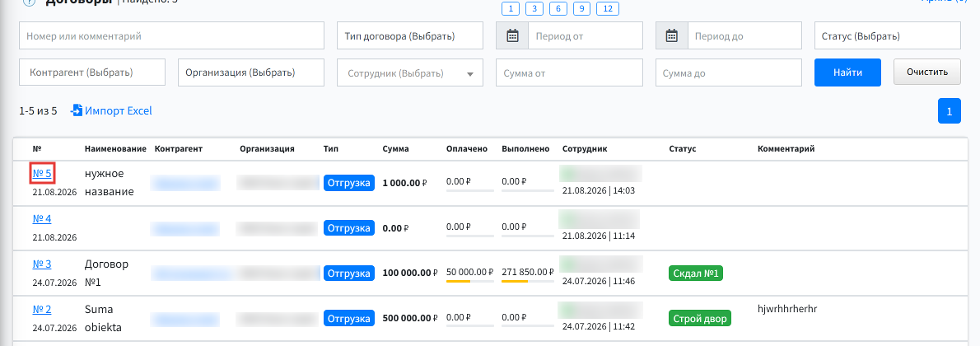Open Статус (Выбрать) selector
The width and height of the screenshot is (980, 346).
point(888,35)
